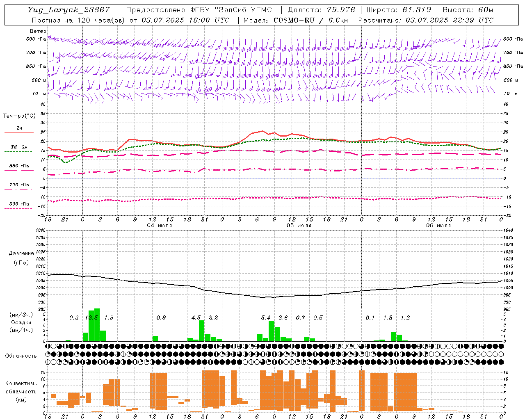
Task: Click the 3.6 precipitation total value
Action: [283, 318]
